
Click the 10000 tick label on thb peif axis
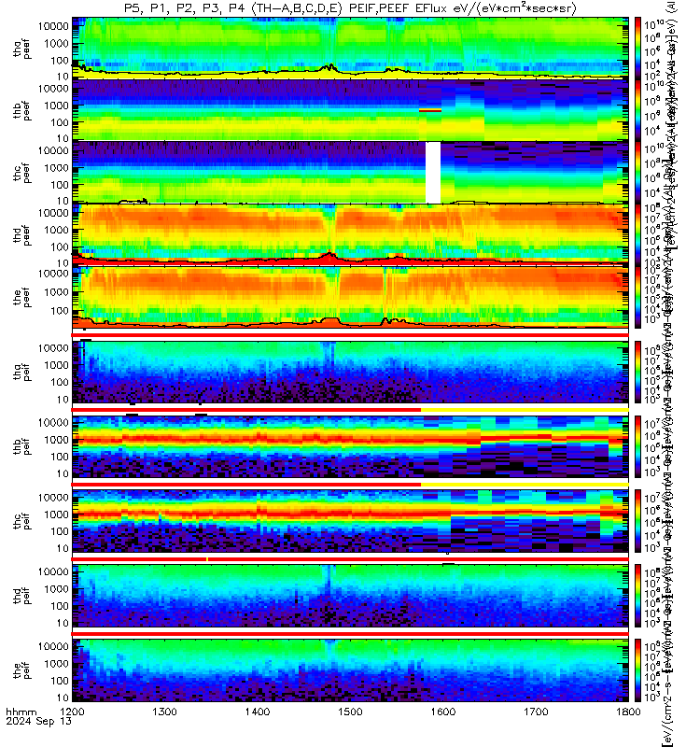click(x=53, y=423)
